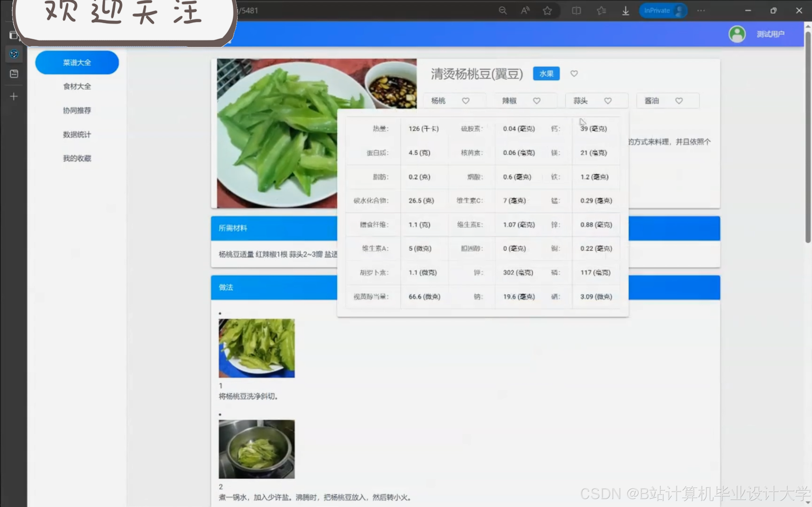This screenshot has height=507, width=812.
Task: Click the 水果 category tag button
Action: pos(546,74)
